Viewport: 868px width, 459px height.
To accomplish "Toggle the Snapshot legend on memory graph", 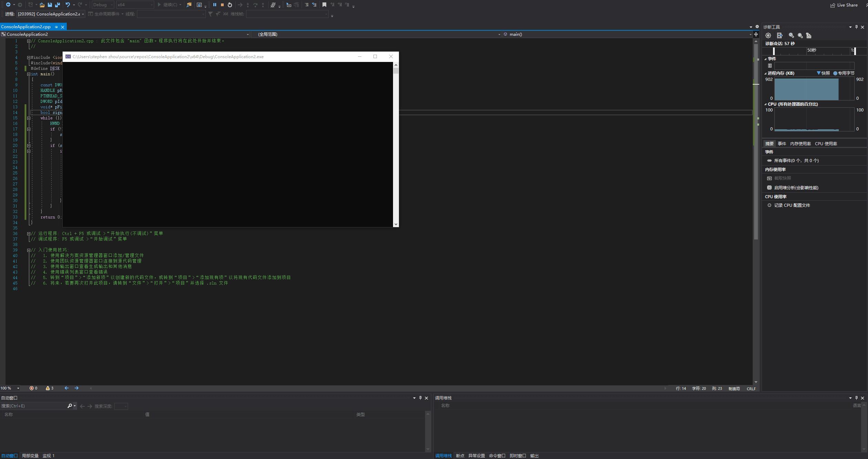I will coord(824,73).
